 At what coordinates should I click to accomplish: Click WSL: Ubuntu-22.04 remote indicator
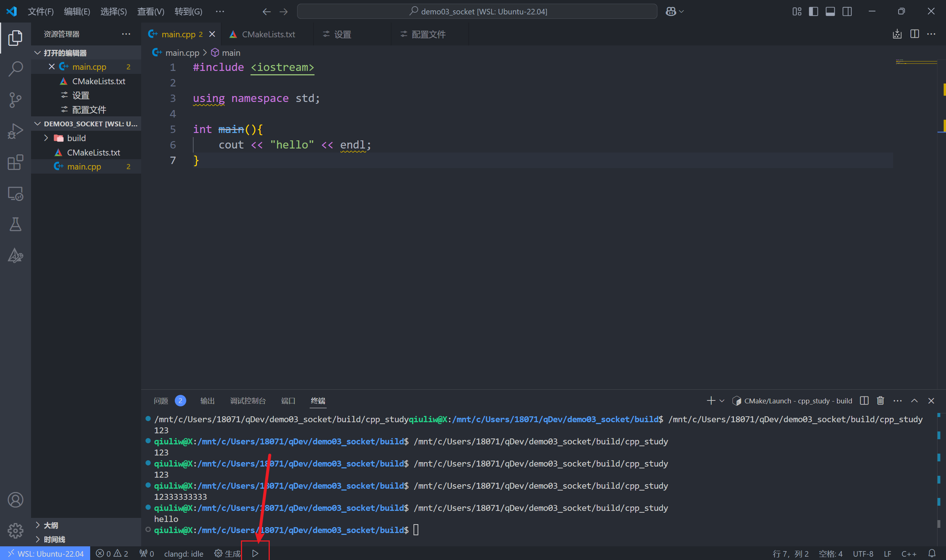pos(45,553)
